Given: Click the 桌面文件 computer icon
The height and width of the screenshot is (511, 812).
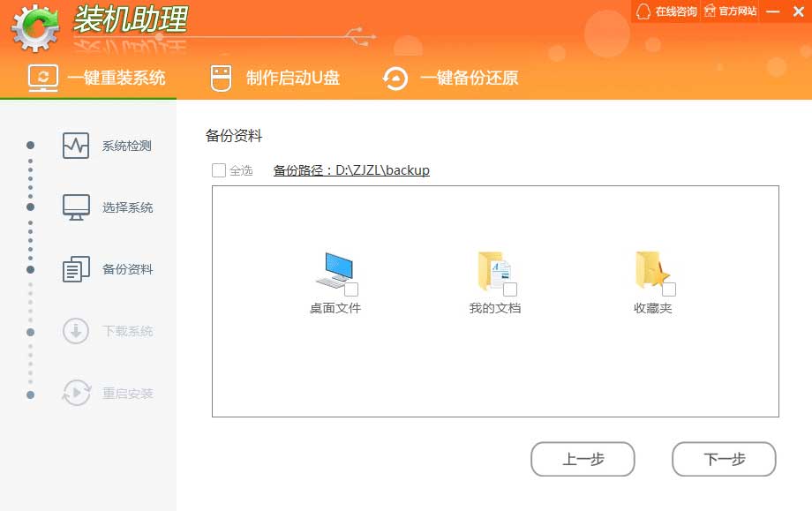Looking at the screenshot, I should [334, 270].
